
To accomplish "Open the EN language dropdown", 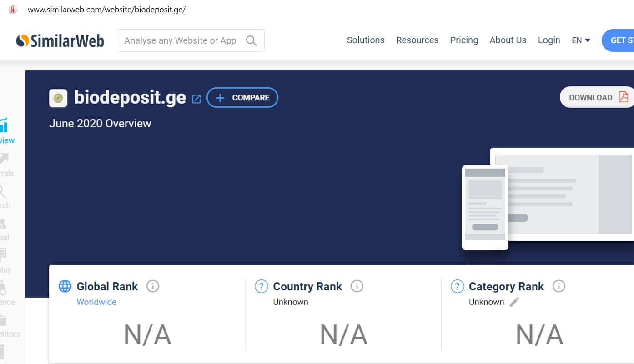I will pos(581,40).
